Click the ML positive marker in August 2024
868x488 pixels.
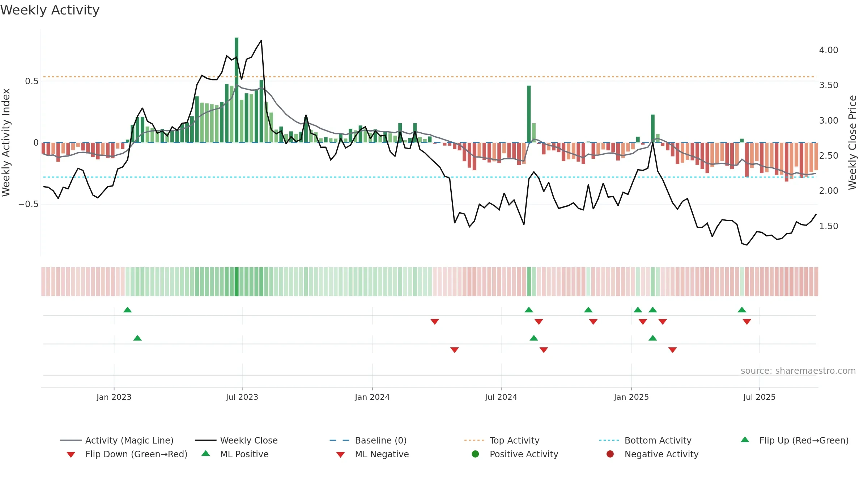click(x=534, y=338)
